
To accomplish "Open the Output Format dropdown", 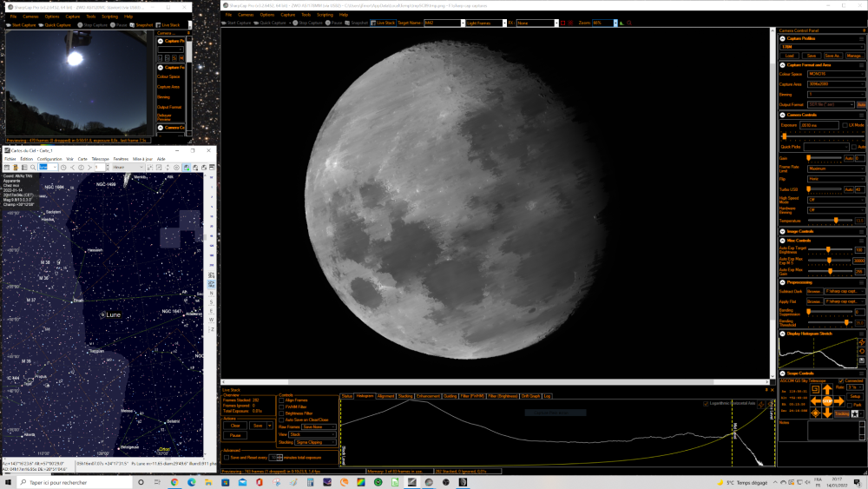I will 831,105.
